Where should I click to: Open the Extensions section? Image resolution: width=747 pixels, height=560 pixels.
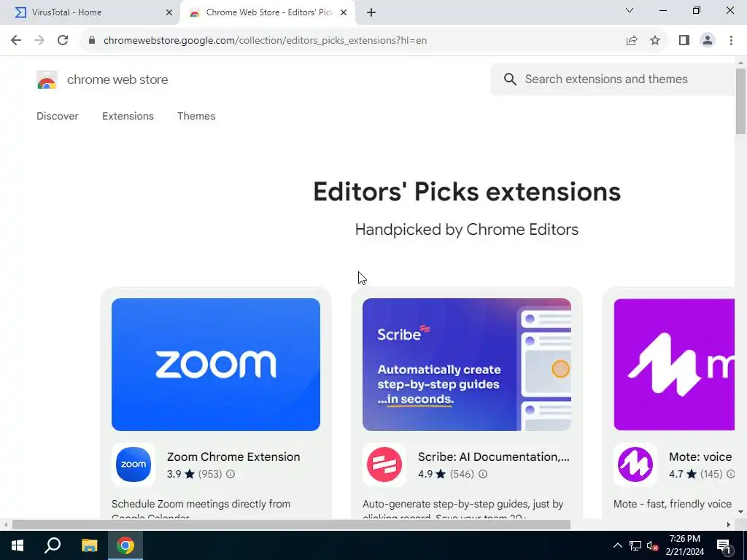coord(128,116)
